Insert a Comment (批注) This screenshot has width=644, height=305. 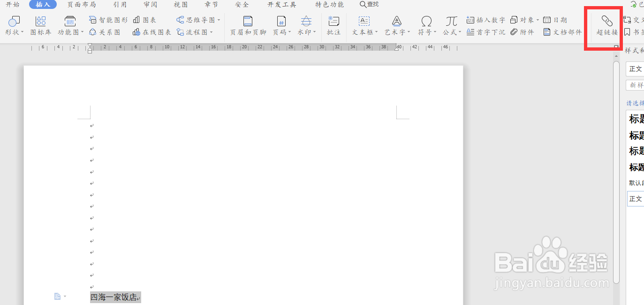point(333,26)
